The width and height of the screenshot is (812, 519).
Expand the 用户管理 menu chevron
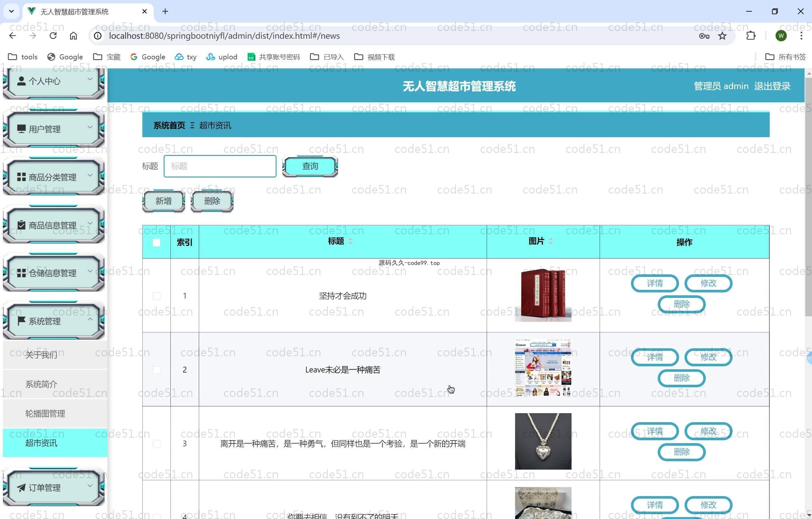pyautogui.click(x=90, y=127)
